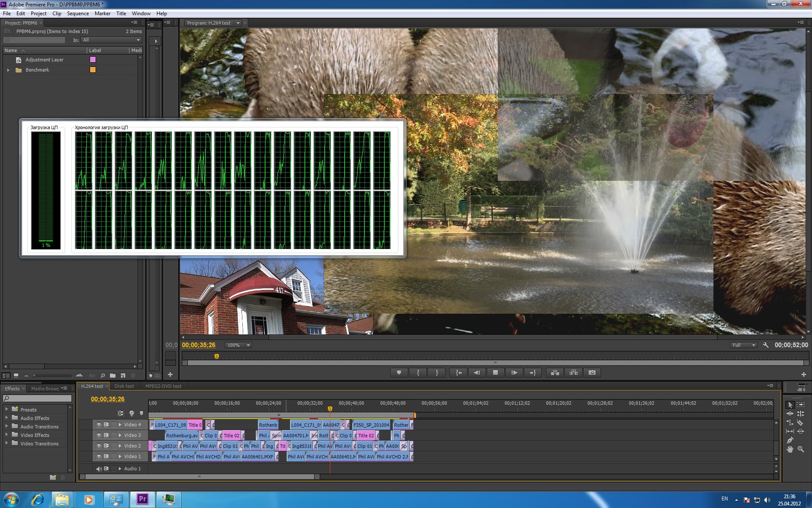Image resolution: width=812 pixels, height=508 pixels.
Task: Toggle visibility eye for Video 4 track
Action: coord(99,425)
